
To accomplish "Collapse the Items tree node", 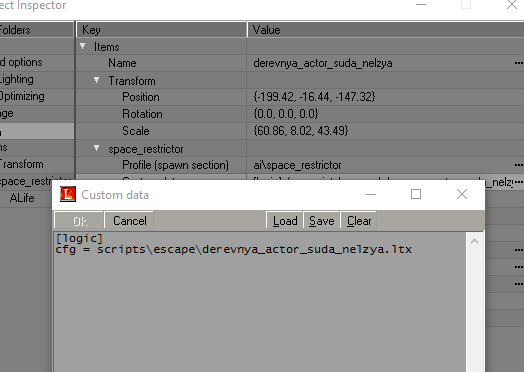I will click(x=83, y=46).
